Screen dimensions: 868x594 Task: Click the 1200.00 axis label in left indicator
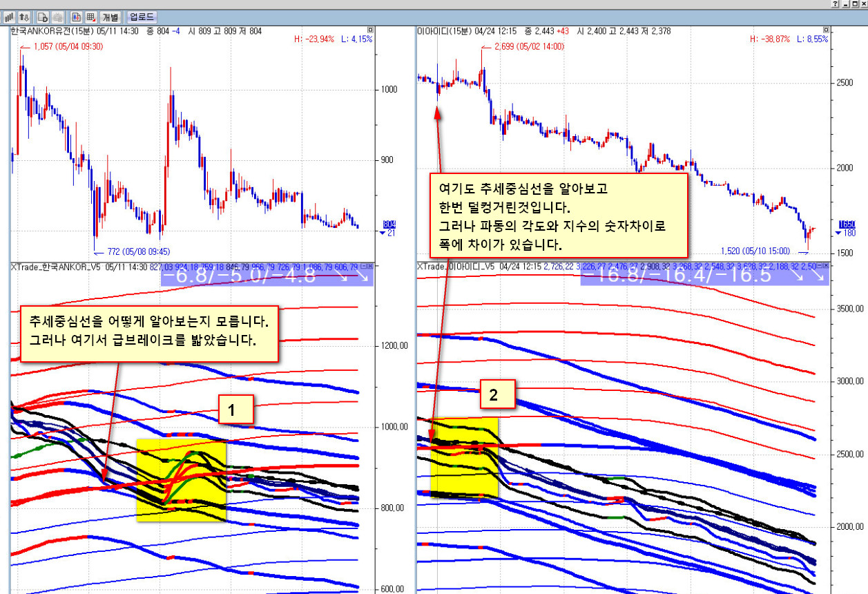[x=396, y=345]
